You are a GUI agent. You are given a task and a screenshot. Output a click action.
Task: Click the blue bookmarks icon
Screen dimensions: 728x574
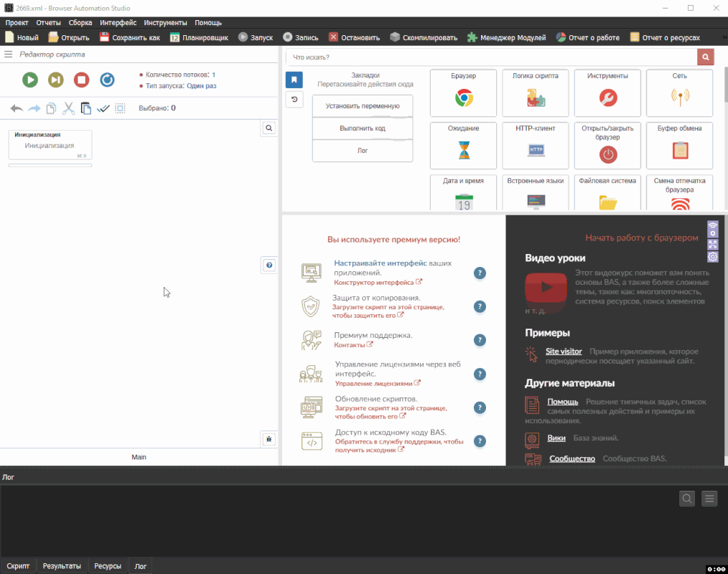(x=294, y=80)
